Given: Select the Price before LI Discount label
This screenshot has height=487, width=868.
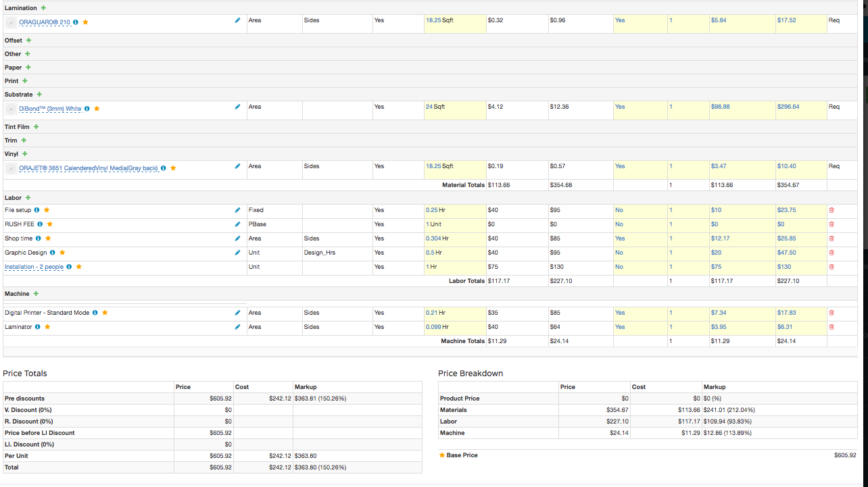Looking at the screenshot, I should pos(40,433).
